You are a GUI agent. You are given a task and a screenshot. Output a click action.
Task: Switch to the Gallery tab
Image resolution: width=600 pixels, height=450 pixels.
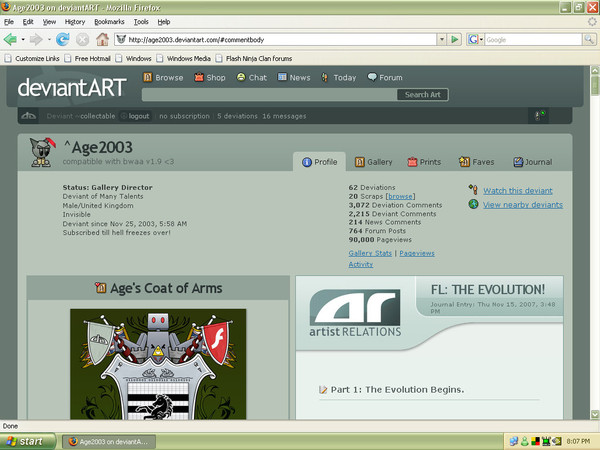tap(373, 162)
